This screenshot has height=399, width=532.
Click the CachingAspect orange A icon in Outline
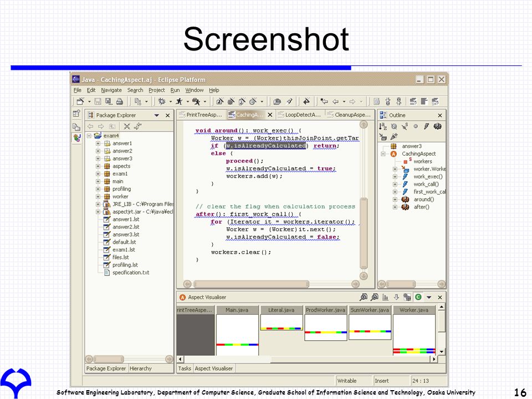click(393, 154)
